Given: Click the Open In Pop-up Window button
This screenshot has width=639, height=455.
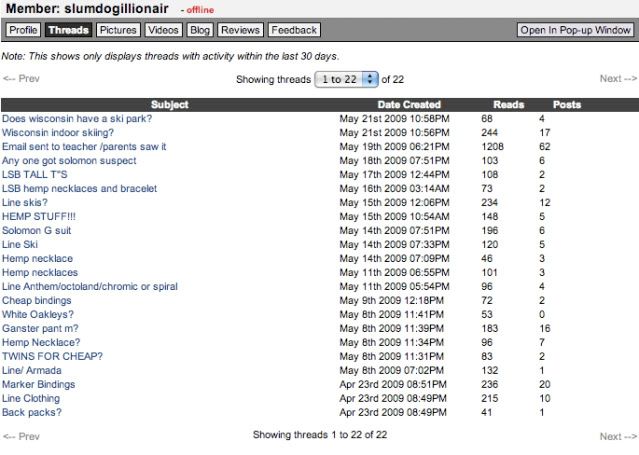Looking at the screenshot, I should pos(575,30).
